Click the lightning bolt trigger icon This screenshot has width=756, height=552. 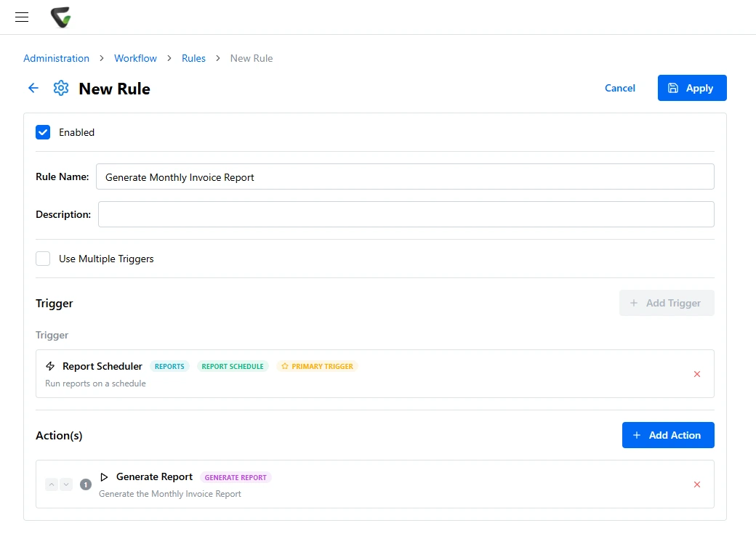50,366
